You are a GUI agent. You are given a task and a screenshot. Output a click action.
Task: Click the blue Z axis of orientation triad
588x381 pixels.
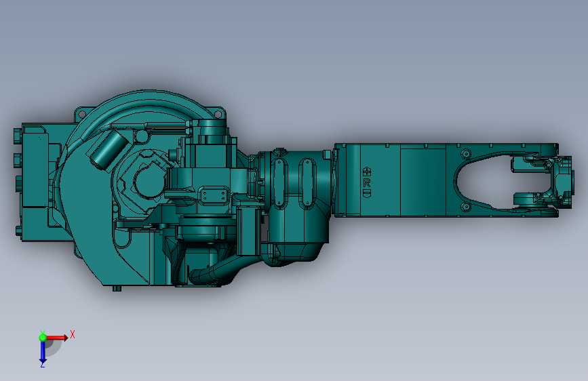[x=43, y=353]
